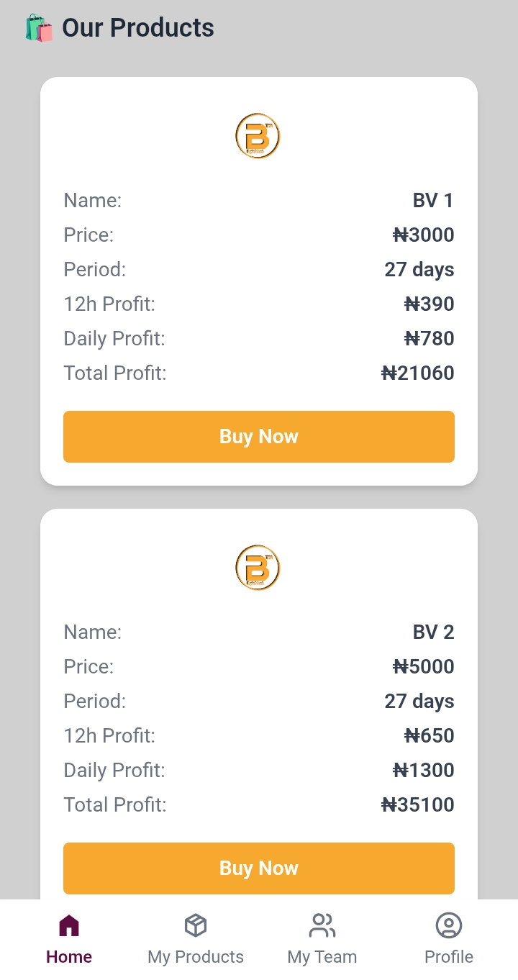The image size is (518, 980).
Task: Tap the Profile person icon
Action: (x=449, y=925)
